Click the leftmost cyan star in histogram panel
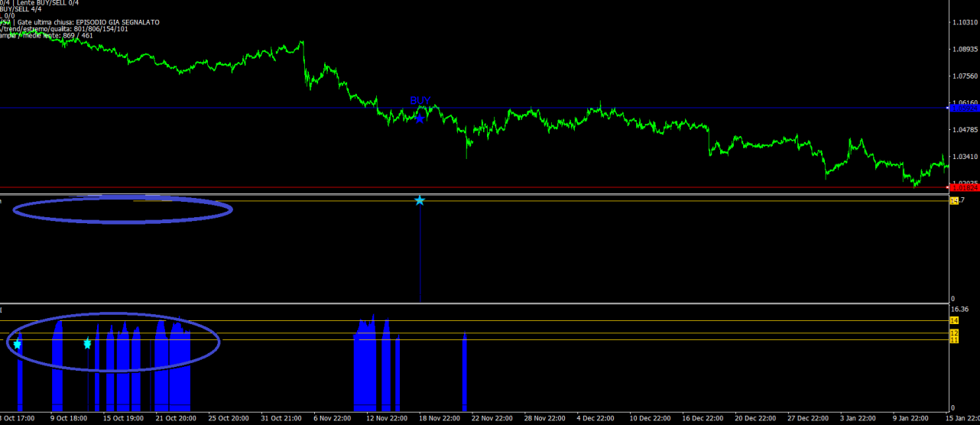The width and height of the screenshot is (980, 425). pyautogui.click(x=17, y=345)
